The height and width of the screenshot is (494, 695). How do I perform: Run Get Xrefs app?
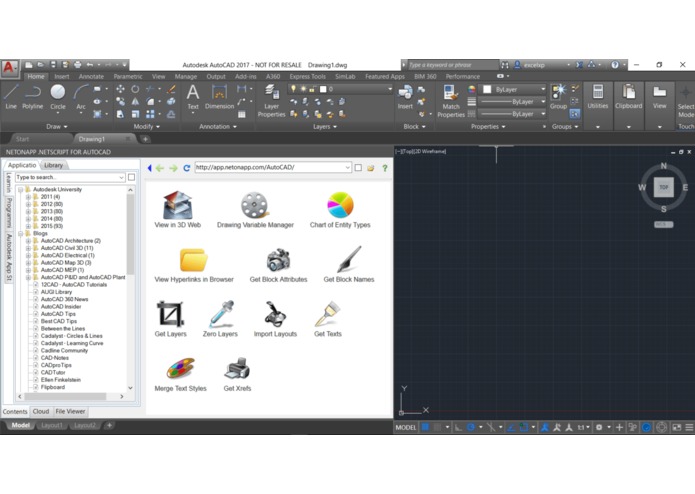tap(237, 374)
